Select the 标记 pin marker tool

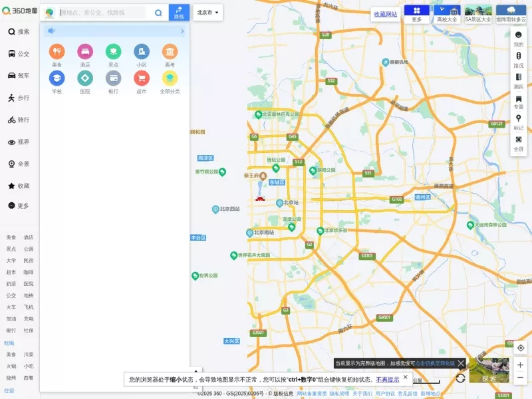coord(519,122)
